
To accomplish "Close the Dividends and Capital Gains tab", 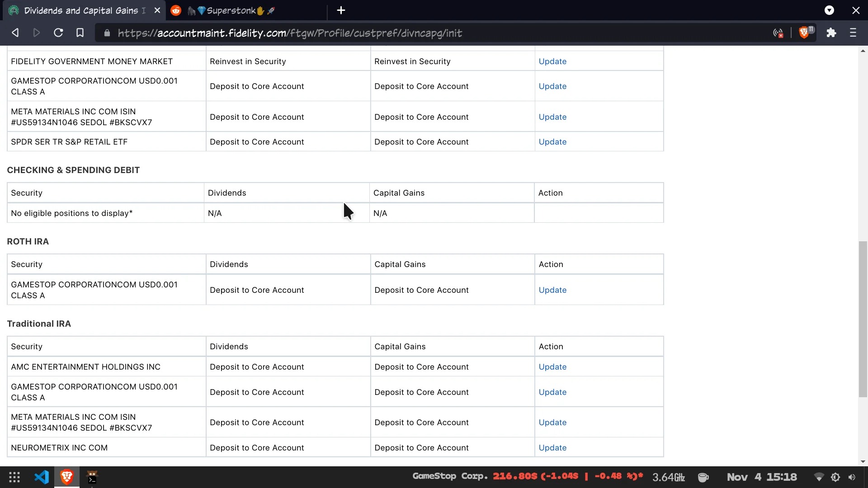I will pyautogui.click(x=157, y=10).
